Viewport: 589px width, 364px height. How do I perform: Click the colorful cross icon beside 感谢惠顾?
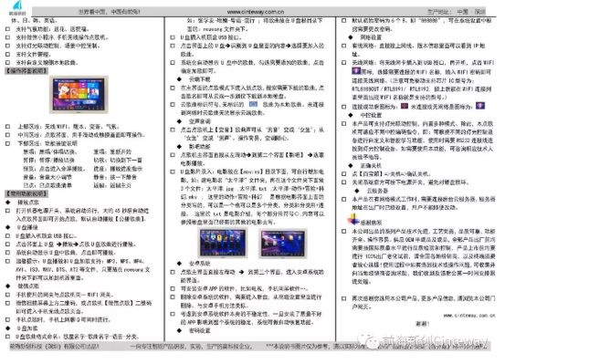click(352, 219)
